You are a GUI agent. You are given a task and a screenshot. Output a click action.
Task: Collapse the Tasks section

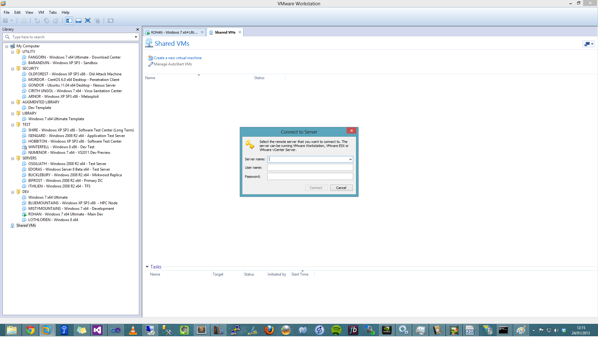[147, 267]
